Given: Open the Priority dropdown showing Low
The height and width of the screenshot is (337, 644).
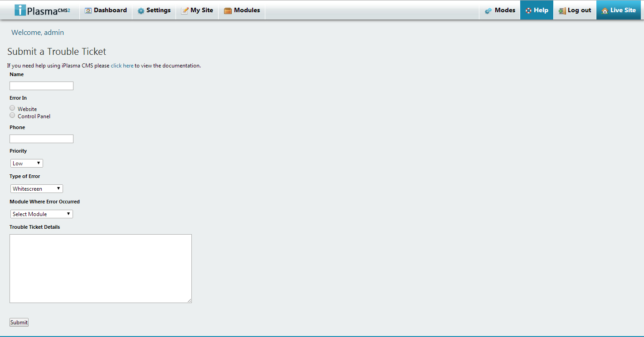Looking at the screenshot, I should (27, 163).
